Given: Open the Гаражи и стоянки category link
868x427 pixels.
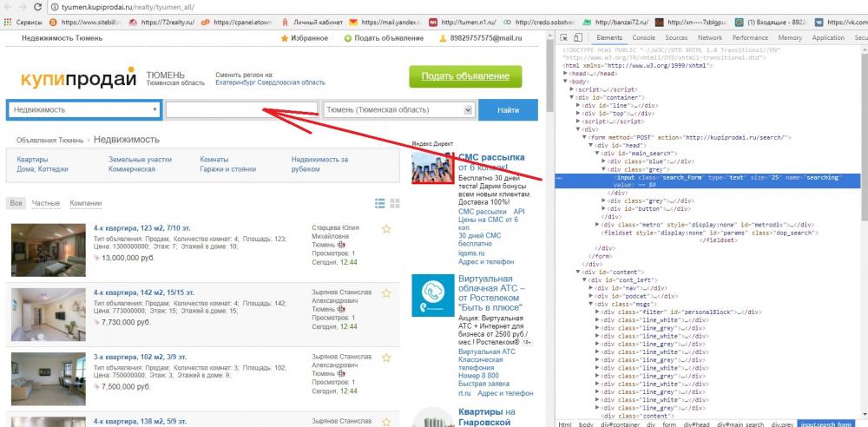Looking at the screenshot, I should (x=227, y=169).
